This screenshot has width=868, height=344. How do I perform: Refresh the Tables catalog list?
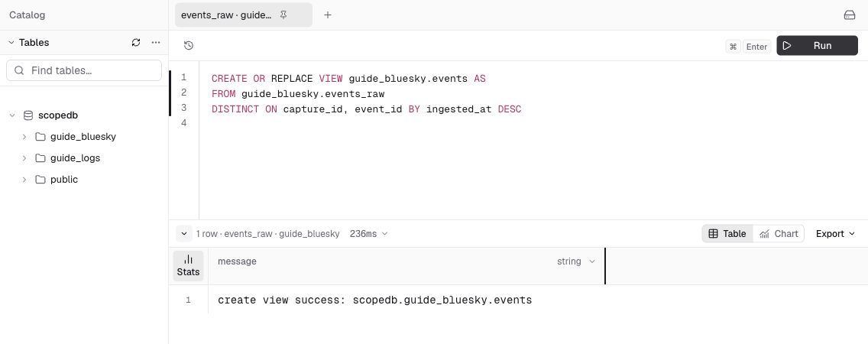pos(136,43)
